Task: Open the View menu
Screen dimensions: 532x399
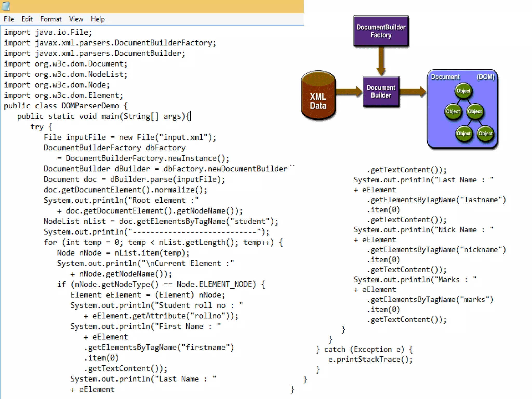Action: click(76, 19)
